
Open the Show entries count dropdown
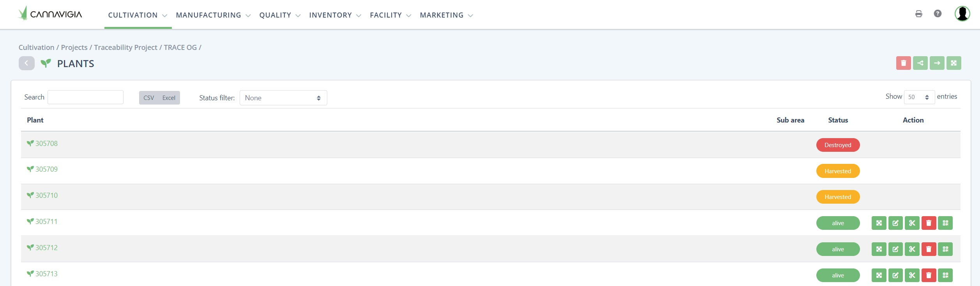click(919, 97)
